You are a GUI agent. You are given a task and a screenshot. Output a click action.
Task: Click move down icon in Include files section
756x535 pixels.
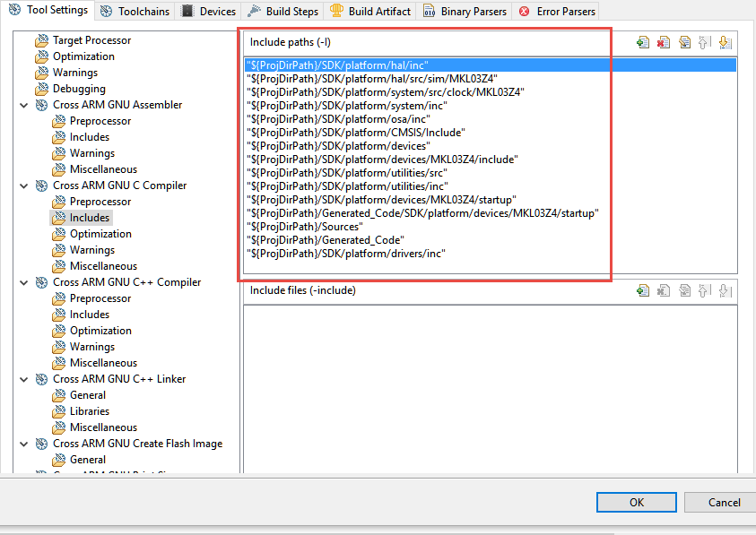click(725, 290)
